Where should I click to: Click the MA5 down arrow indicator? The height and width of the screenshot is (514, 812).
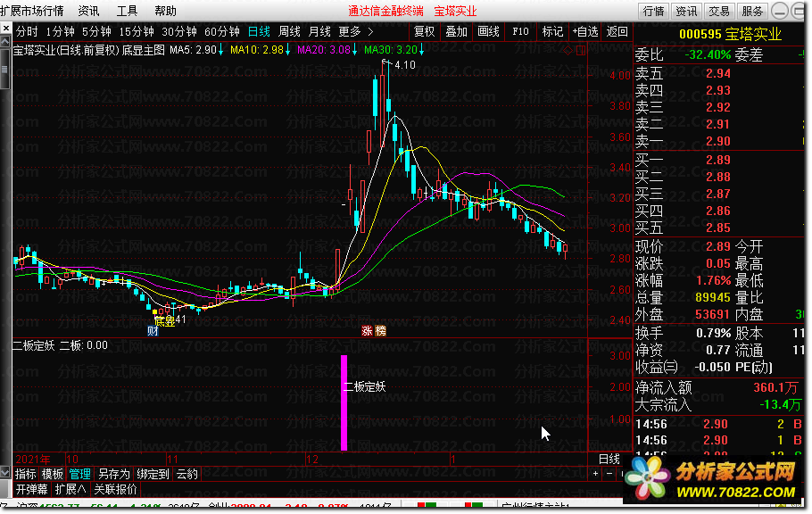click(x=220, y=50)
